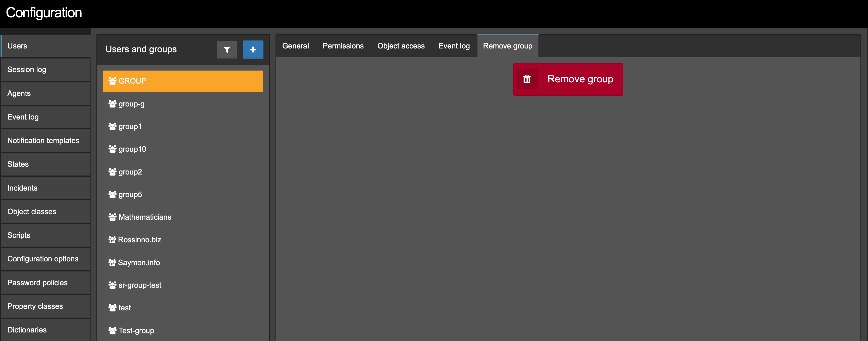Select the Remove group tab
This screenshot has width=868, height=341.
tap(507, 46)
